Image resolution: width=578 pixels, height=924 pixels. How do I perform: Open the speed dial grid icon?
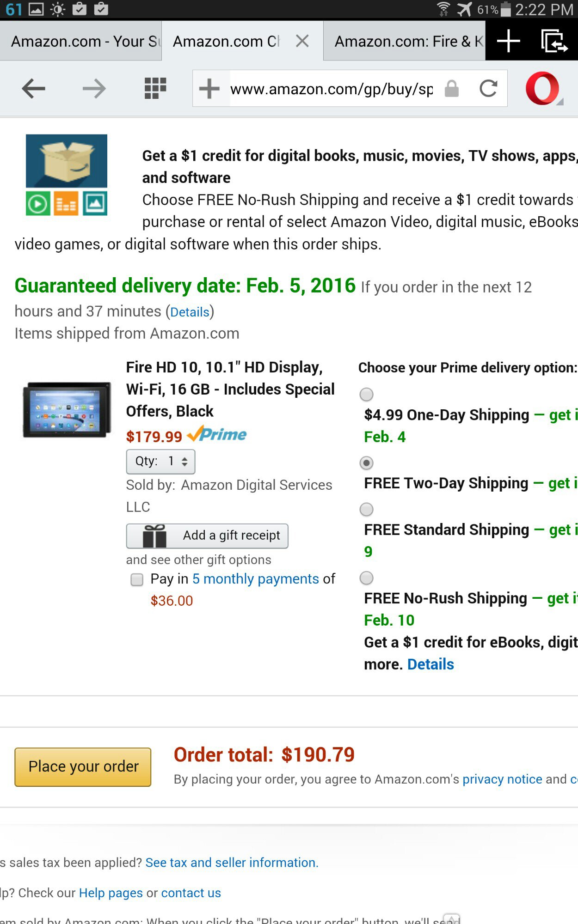(x=155, y=88)
